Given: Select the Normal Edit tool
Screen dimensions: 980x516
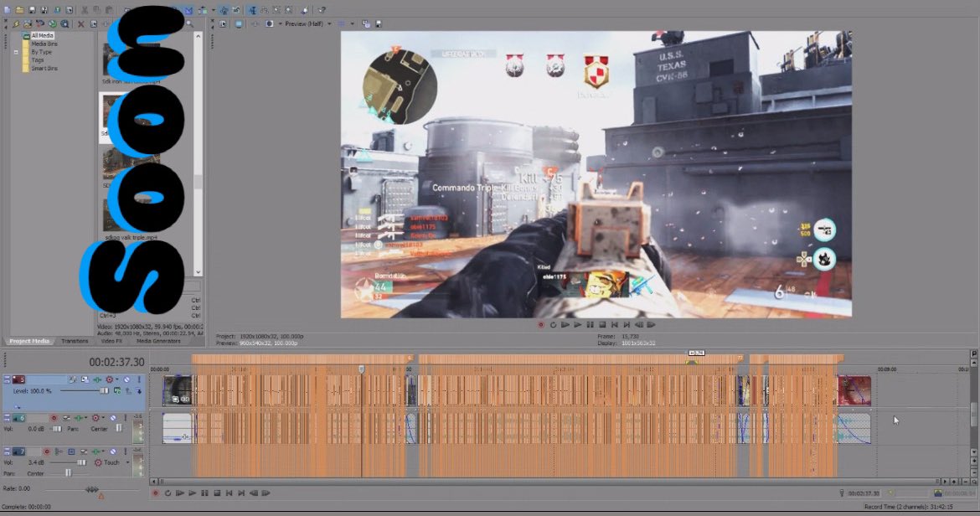Looking at the screenshot, I should click(252, 10).
